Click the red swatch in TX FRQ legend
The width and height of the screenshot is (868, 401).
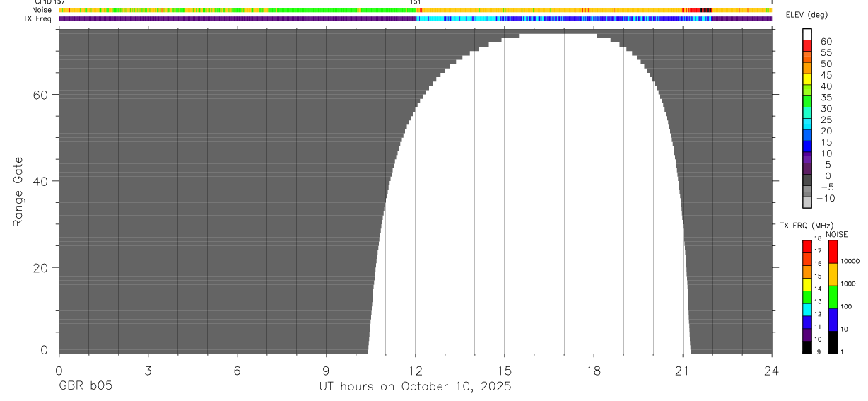[x=807, y=247]
